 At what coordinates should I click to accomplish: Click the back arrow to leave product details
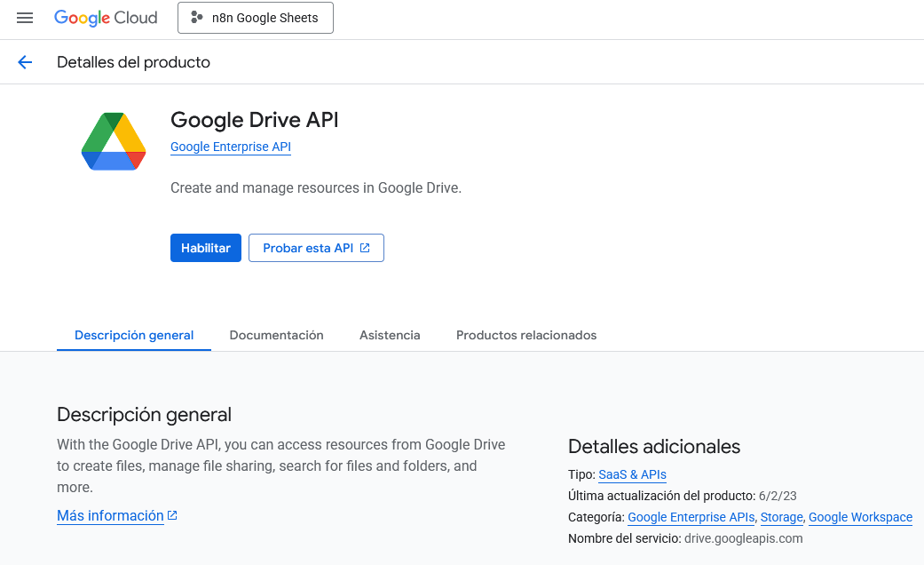(x=24, y=61)
